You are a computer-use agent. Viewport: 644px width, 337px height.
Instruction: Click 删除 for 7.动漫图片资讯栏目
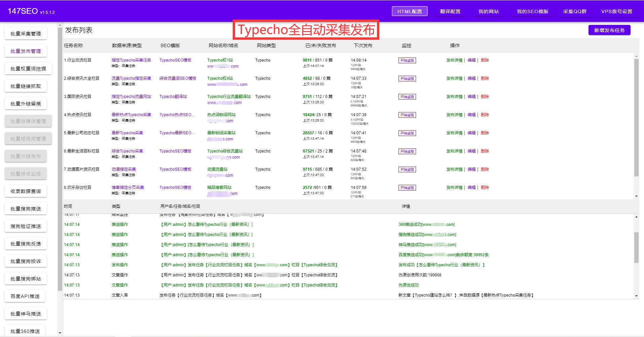(485, 169)
